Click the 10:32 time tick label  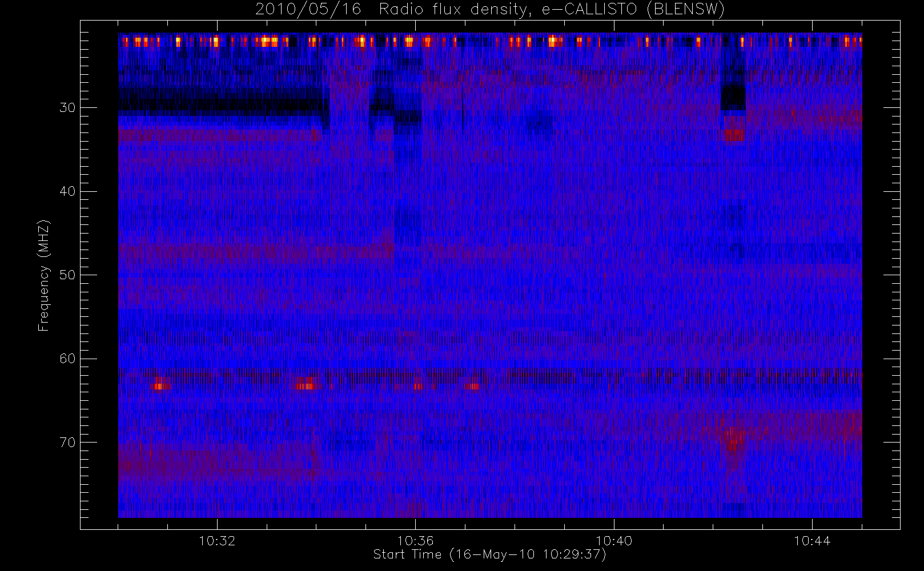point(217,540)
